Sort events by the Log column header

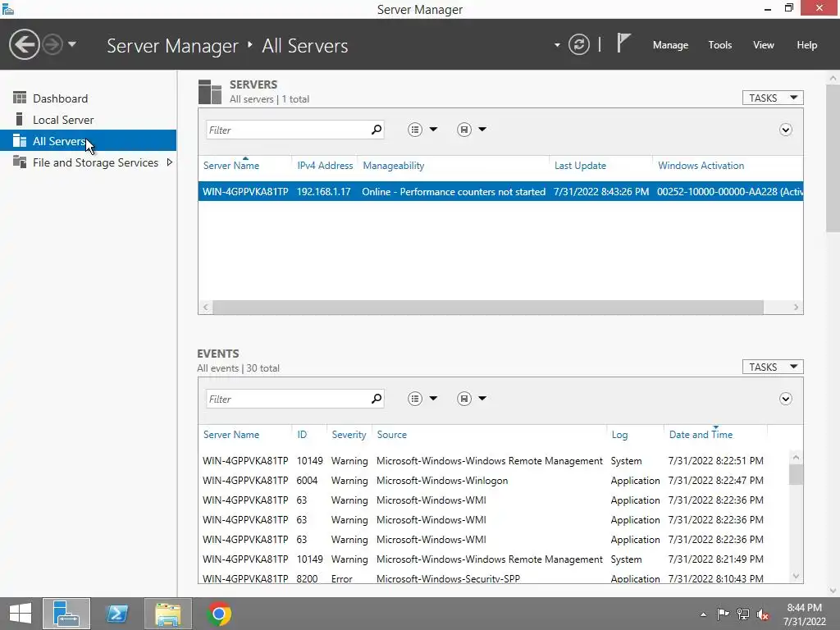(x=619, y=435)
